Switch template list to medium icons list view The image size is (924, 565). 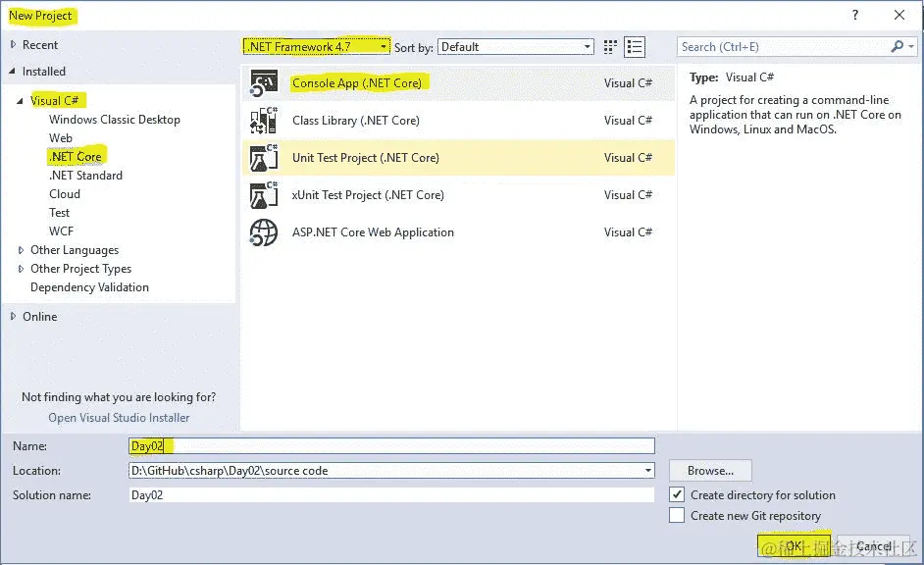point(635,47)
